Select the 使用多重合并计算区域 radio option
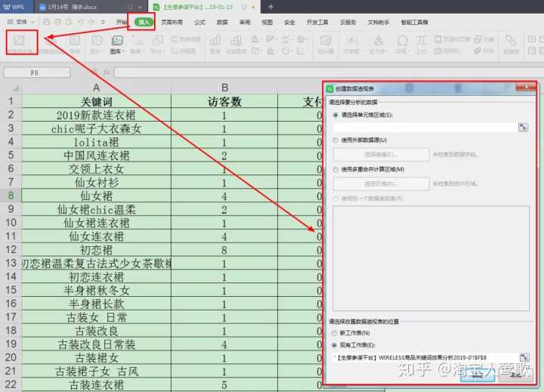The image size is (544, 392). click(335, 169)
